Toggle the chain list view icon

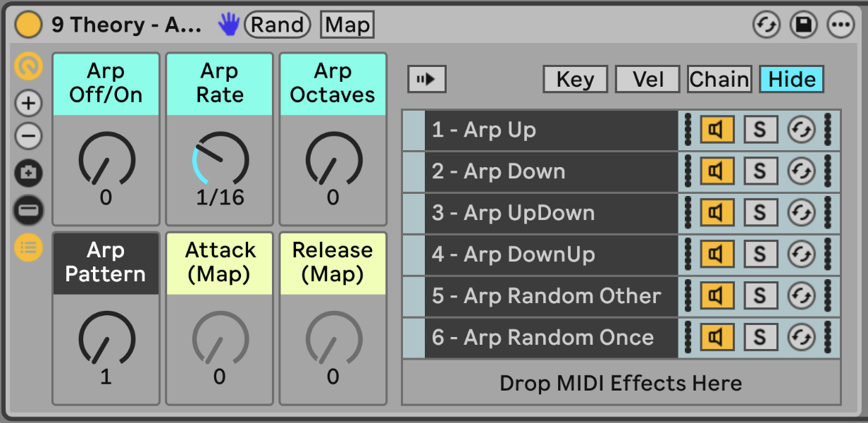pyautogui.click(x=29, y=247)
